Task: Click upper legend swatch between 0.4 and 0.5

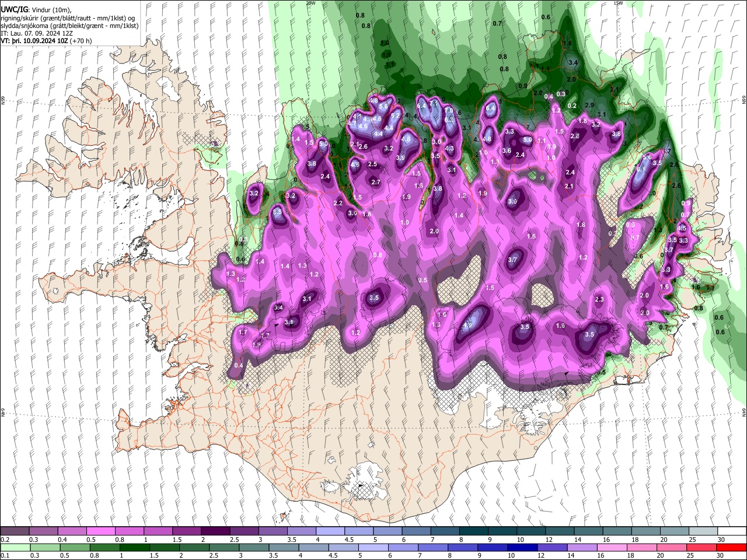Action: [x=72, y=531]
